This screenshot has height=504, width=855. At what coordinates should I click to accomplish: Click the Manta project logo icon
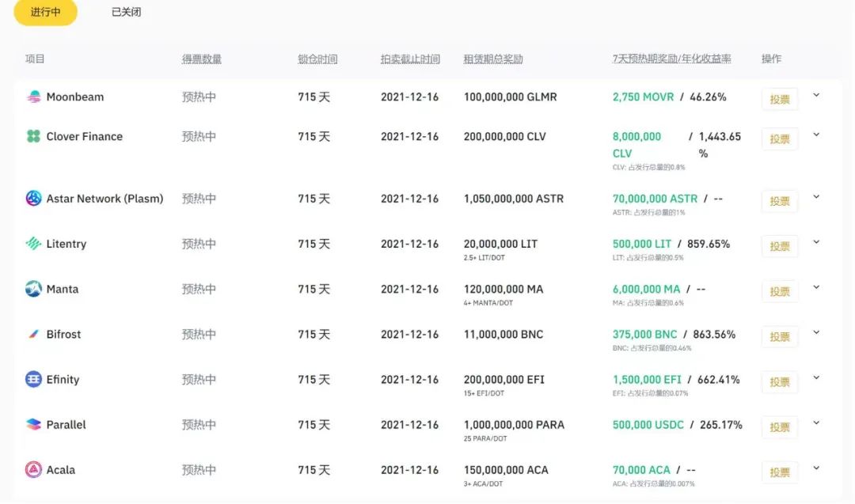pyautogui.click(x=34, y=289)
